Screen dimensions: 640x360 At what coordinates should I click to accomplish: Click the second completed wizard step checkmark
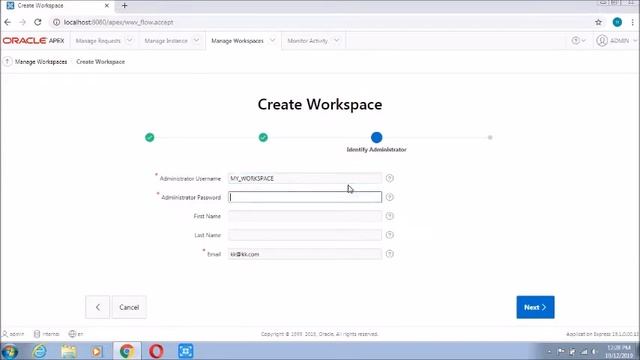tap(263, 138)
